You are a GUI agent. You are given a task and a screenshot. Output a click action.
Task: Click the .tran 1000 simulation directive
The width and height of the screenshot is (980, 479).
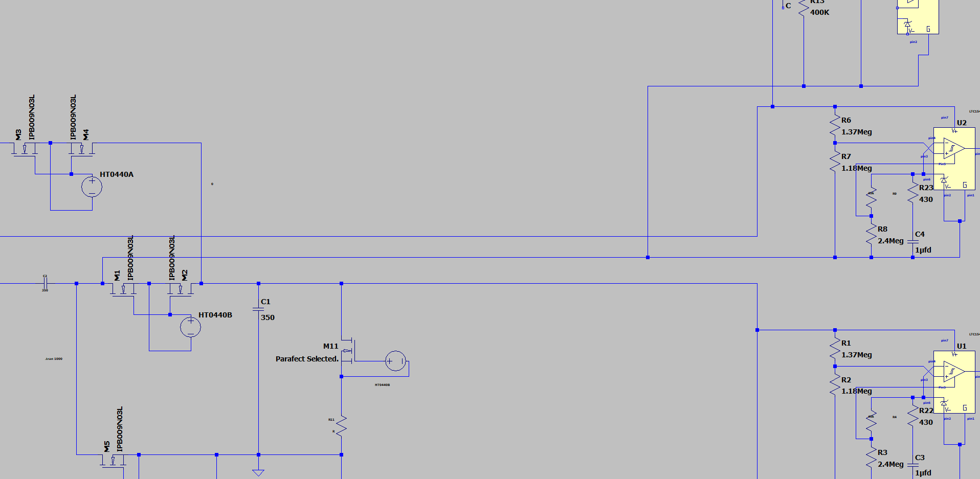tap(54, 359)
